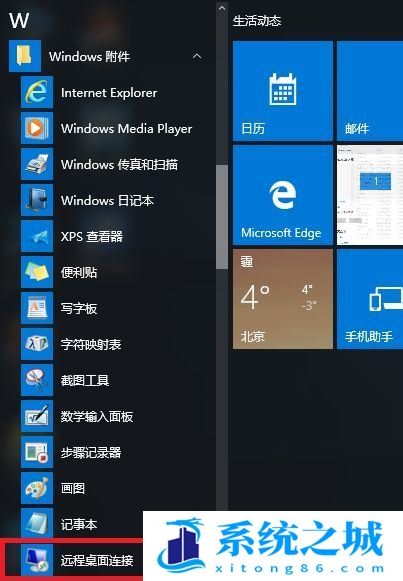Open Windows Media Player icon

[37, 128]
